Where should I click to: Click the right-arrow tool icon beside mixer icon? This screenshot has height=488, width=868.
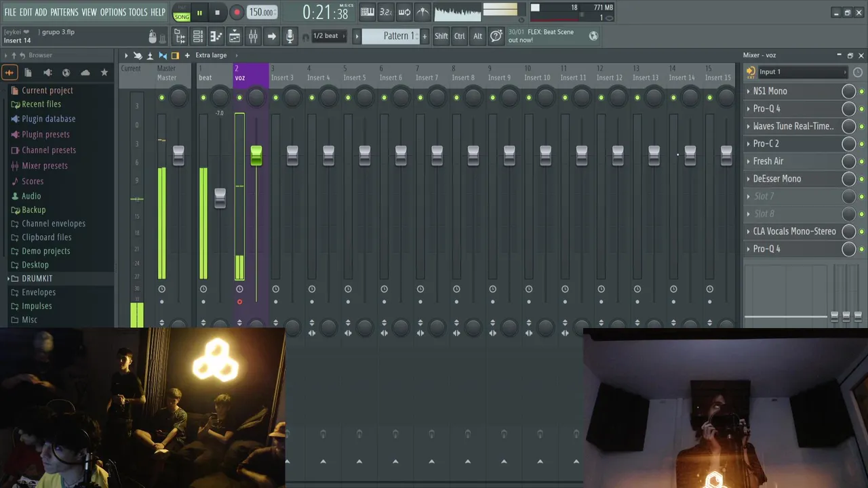click(271, 36)
